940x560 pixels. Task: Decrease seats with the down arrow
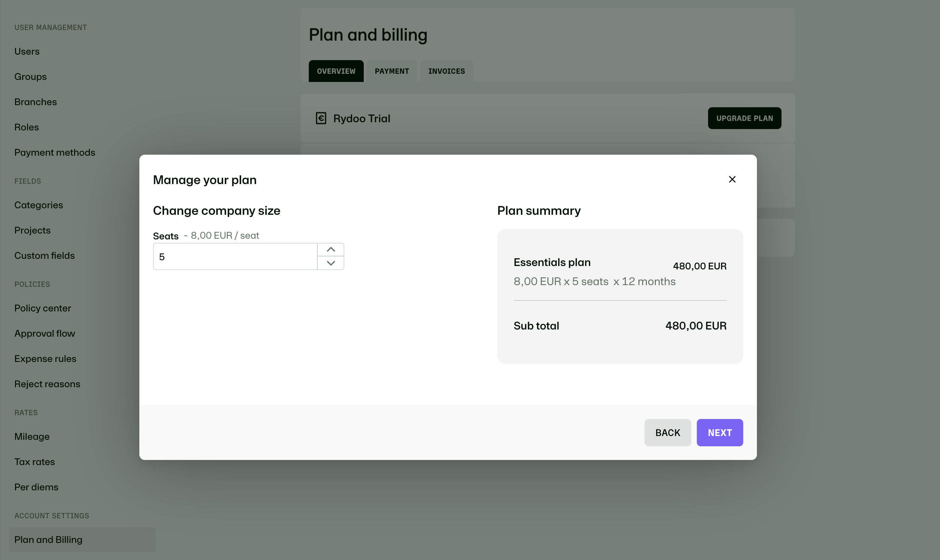[x=331, y=263]
